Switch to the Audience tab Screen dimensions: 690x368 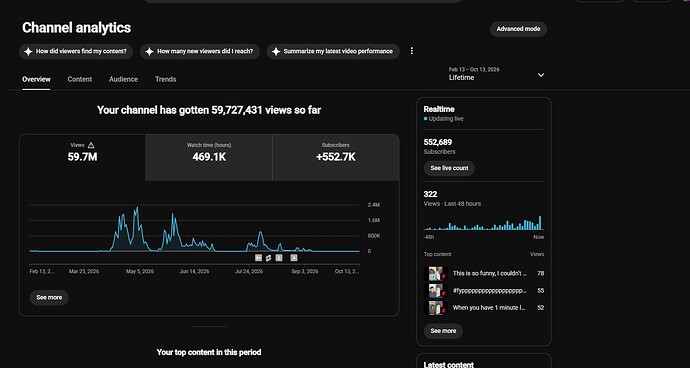point(123,79)
